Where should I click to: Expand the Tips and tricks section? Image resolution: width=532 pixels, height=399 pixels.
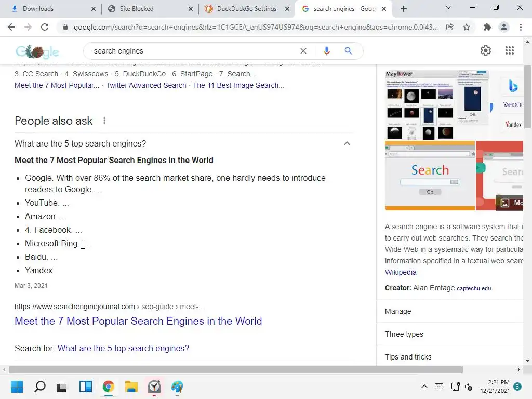pyautogui.click(x=449, y=357)
